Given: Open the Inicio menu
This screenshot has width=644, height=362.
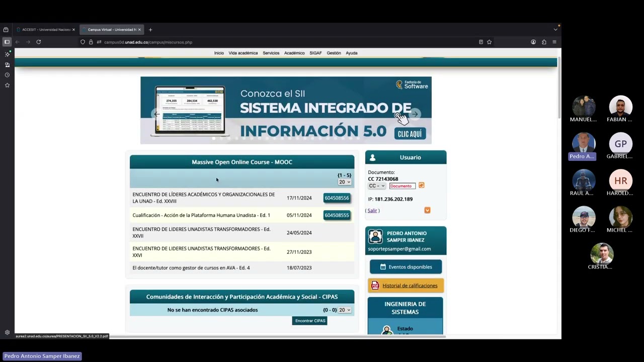Looking at the screenshot, I should pos(219,53).
